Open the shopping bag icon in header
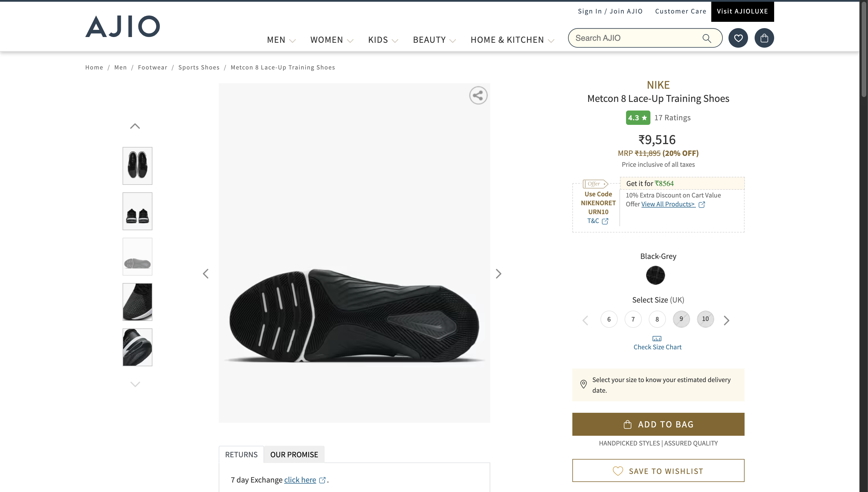The width and height of the screenshot is (868, 492). click(x=764, y=38)
